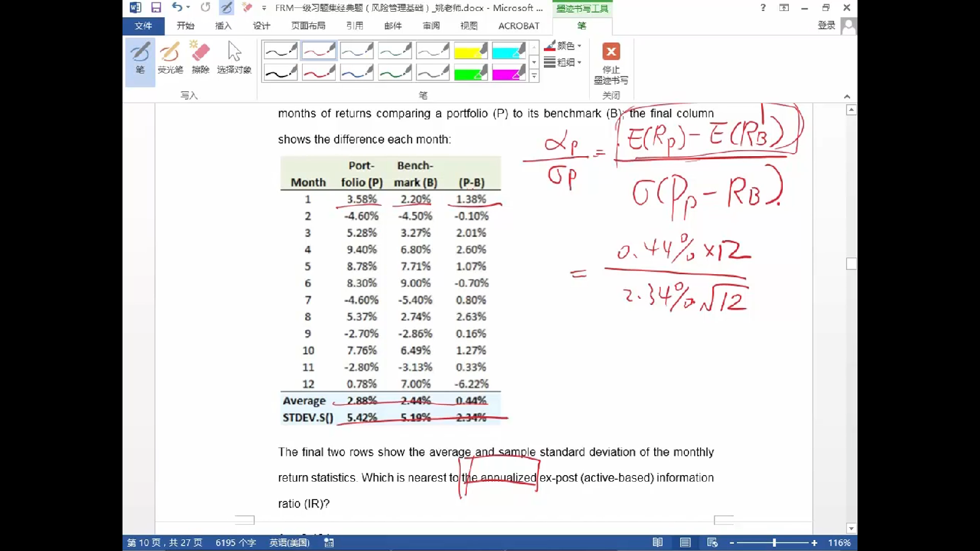Pick the thick green pen style

(394, 72)
